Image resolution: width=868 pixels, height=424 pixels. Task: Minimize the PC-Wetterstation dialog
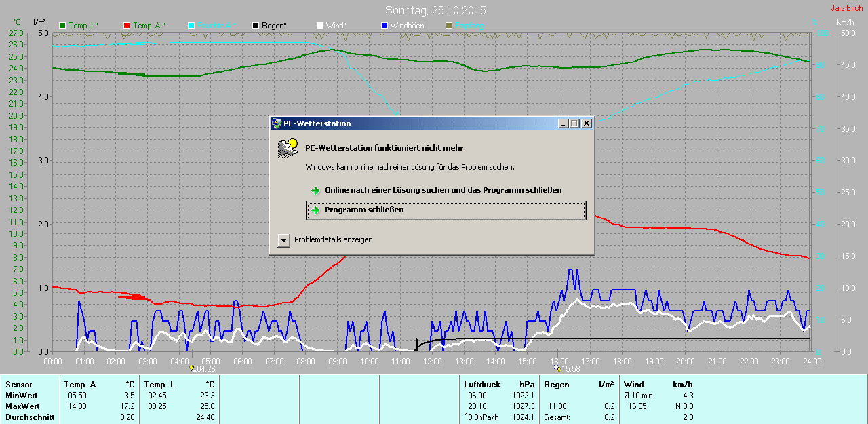[562, 123]
